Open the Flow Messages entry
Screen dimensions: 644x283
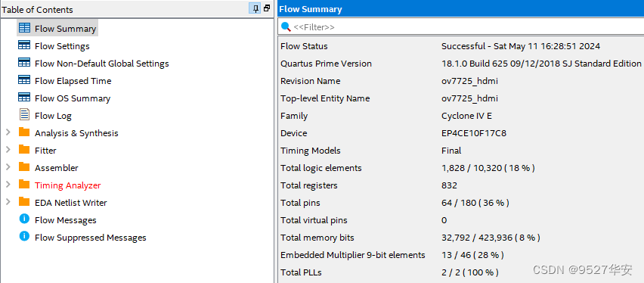pyautogui.click(x=66, y=220)
